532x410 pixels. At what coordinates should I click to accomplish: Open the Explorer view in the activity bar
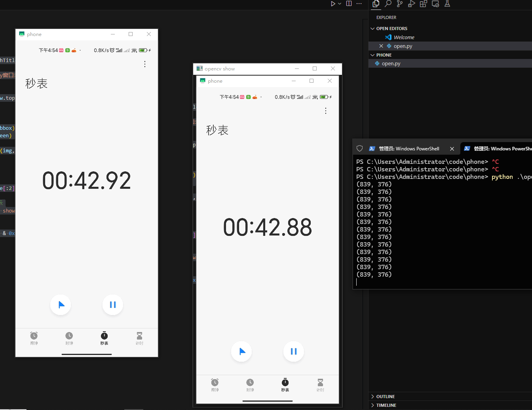(x=376, y=4)
